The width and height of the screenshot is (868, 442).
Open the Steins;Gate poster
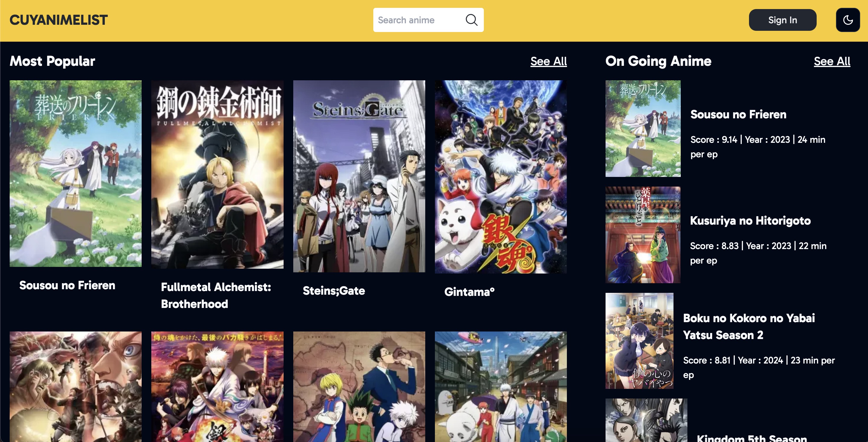click(x=359, y=176)
